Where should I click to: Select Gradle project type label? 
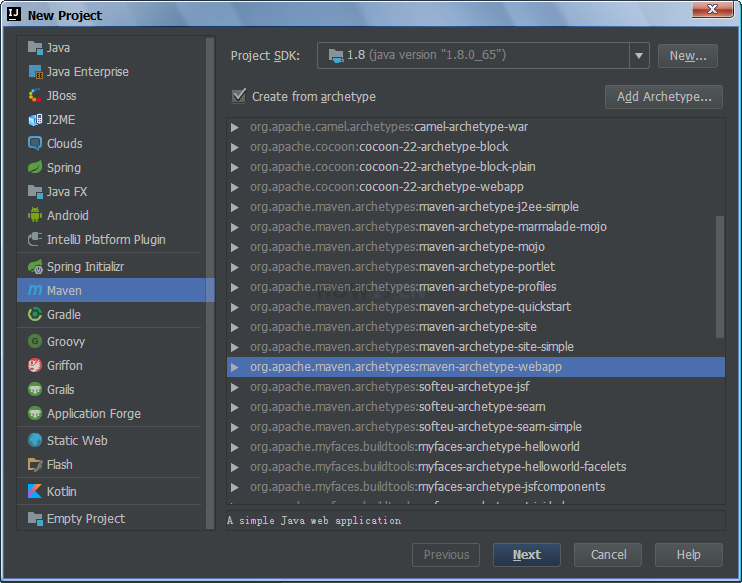[64, 315]
